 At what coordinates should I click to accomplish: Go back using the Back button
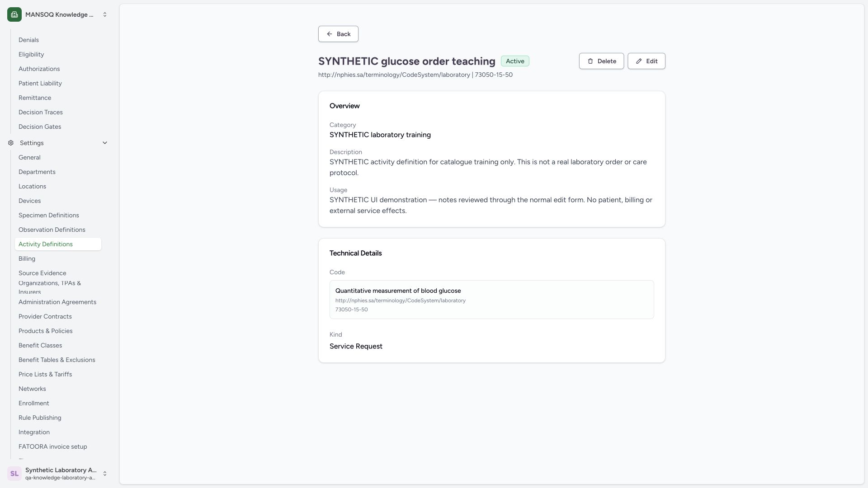338,34
